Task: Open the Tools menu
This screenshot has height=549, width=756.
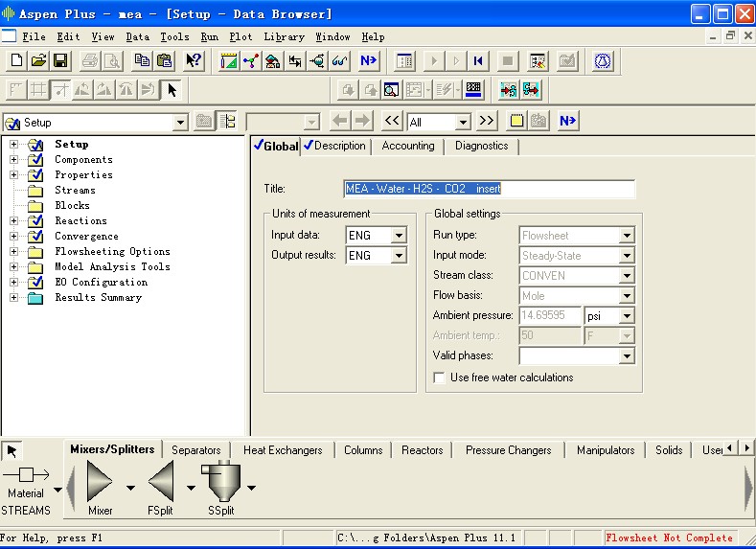Action: 174,36
